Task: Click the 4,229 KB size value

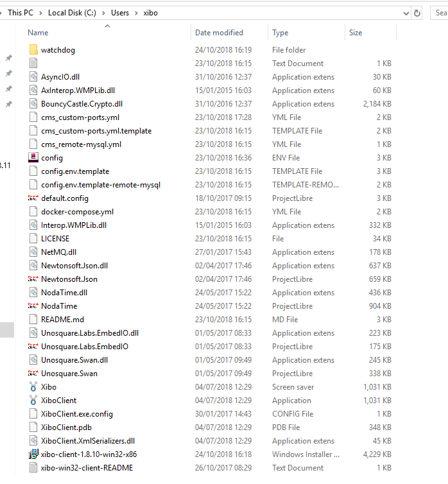Action: pos(377,454)
